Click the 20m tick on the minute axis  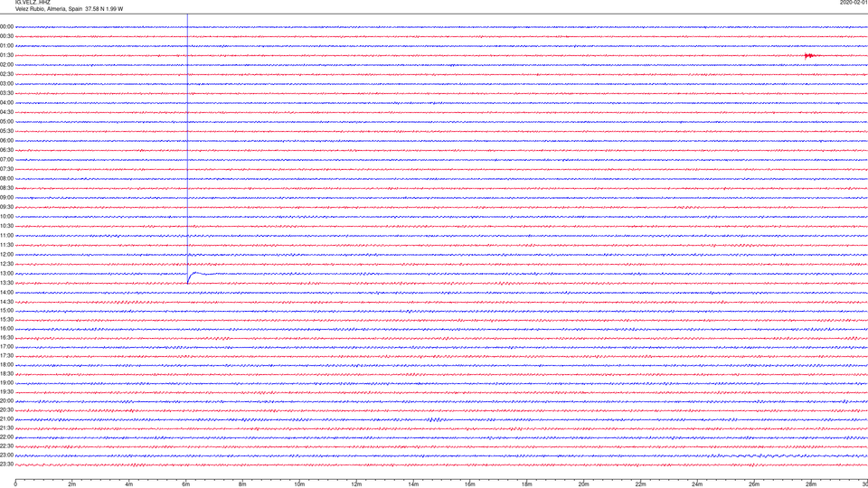click(x=583, y=484)
